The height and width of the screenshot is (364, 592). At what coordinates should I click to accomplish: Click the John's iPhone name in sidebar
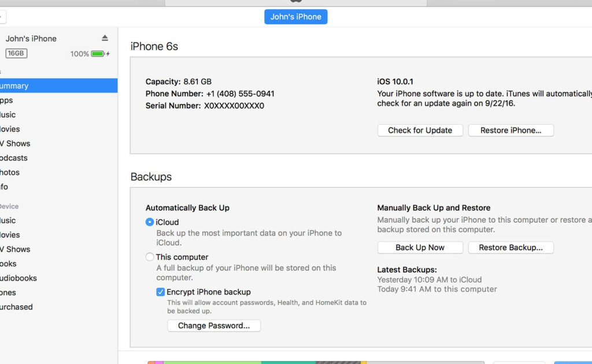click(31, 39)
